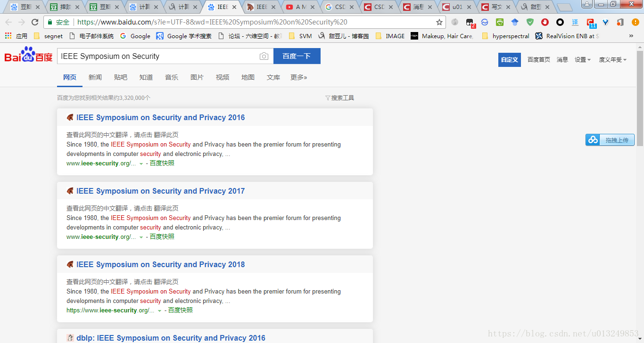644x343 pixels.
Task: Switch to the 摔跤 browser tab
Action: [x=64, y=7]
